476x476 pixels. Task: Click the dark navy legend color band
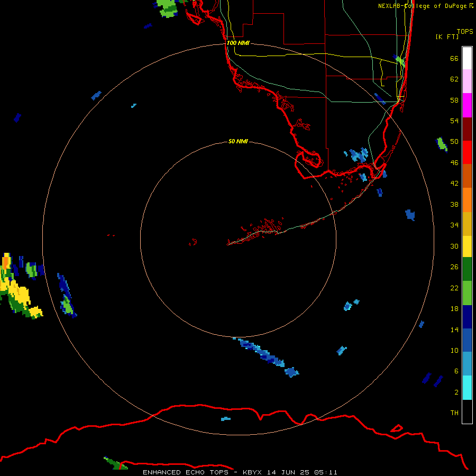tap(467, 317)
